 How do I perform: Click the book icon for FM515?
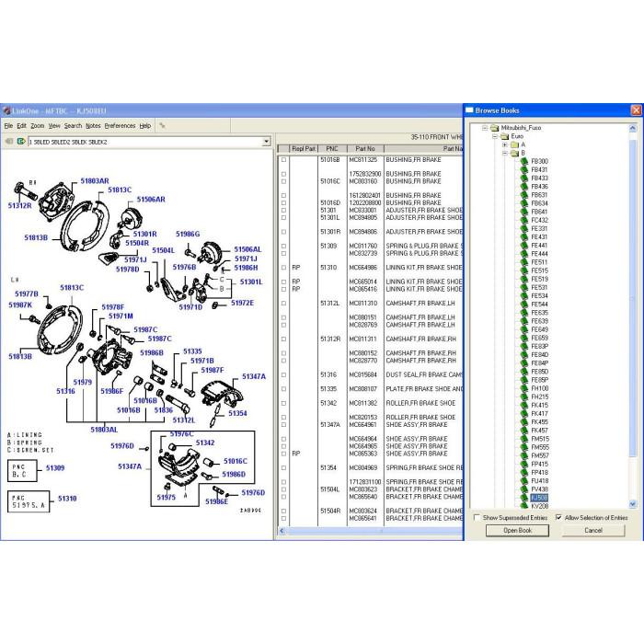click(523, 439)
